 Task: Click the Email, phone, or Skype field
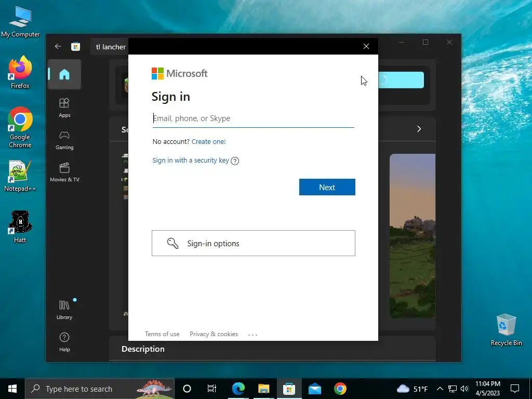tap(253, 118)
